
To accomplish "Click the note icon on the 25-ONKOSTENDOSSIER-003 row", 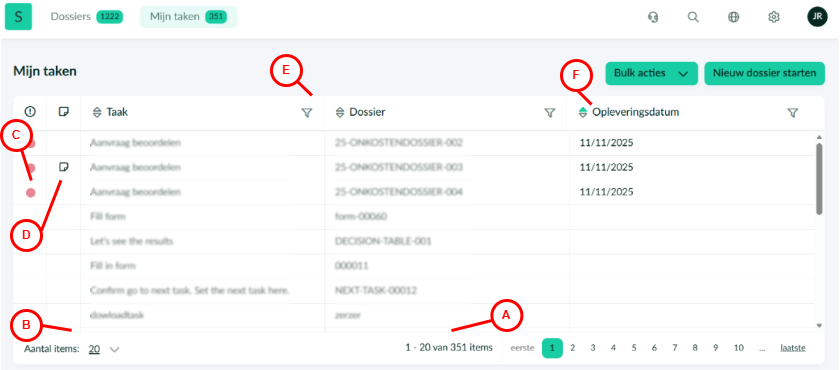I will [x=63, y=167].
